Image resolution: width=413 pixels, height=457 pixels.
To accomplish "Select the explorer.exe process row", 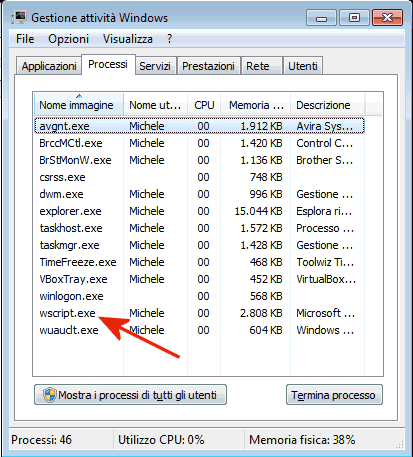I will [x=199, y=211].
